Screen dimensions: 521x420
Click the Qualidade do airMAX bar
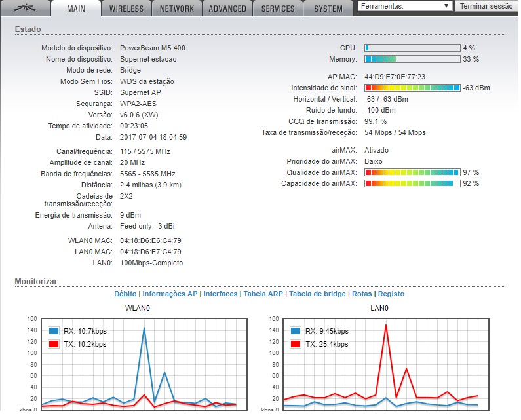click(x=412, y=172)
